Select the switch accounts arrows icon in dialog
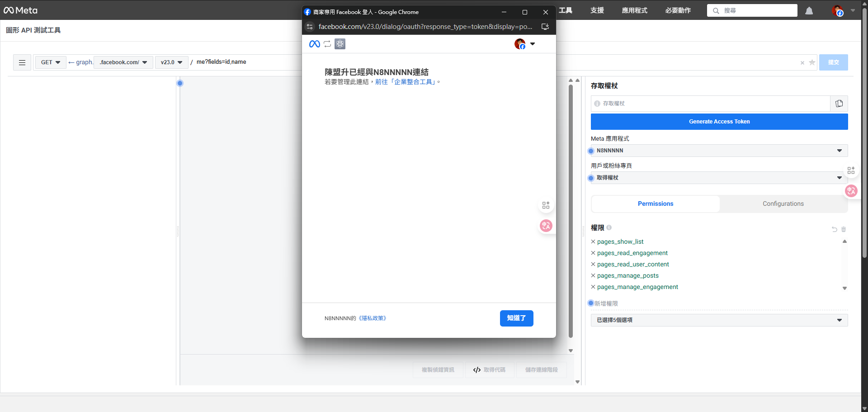This screenshot has height=412, width=868. [x=327, y=44]
